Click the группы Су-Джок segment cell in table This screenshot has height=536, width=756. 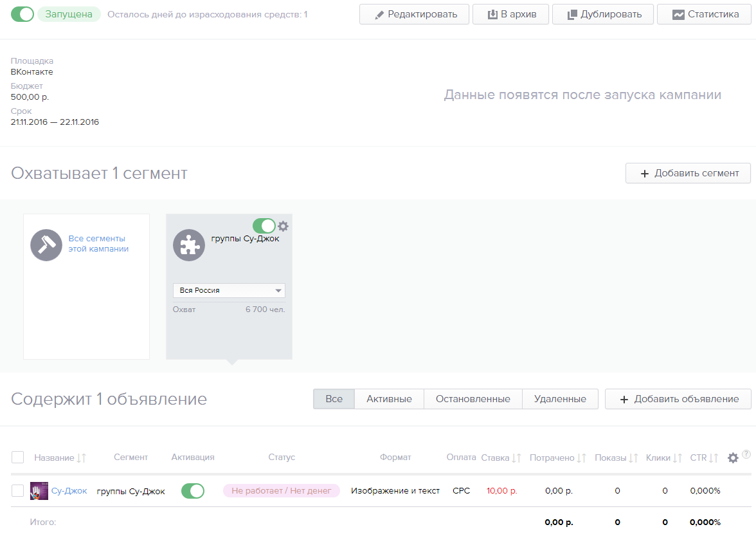tap(130, 491)
